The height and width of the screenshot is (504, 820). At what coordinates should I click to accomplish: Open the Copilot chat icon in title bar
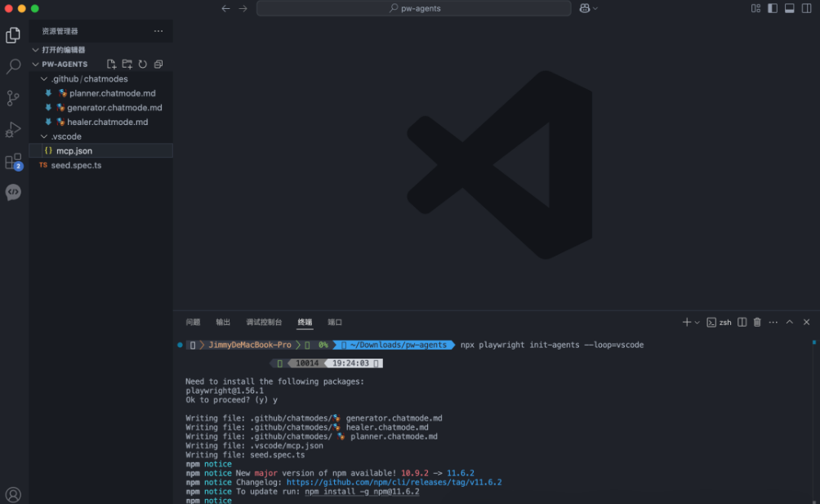tap(585, 8)
